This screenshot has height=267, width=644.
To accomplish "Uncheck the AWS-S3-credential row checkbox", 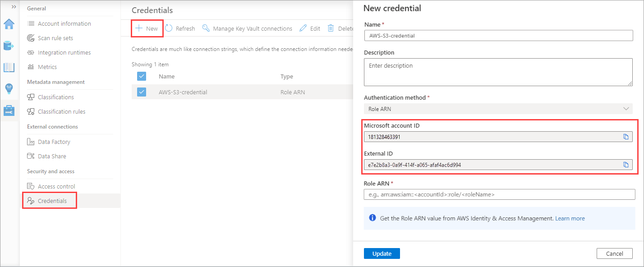I will pos(142,92).
